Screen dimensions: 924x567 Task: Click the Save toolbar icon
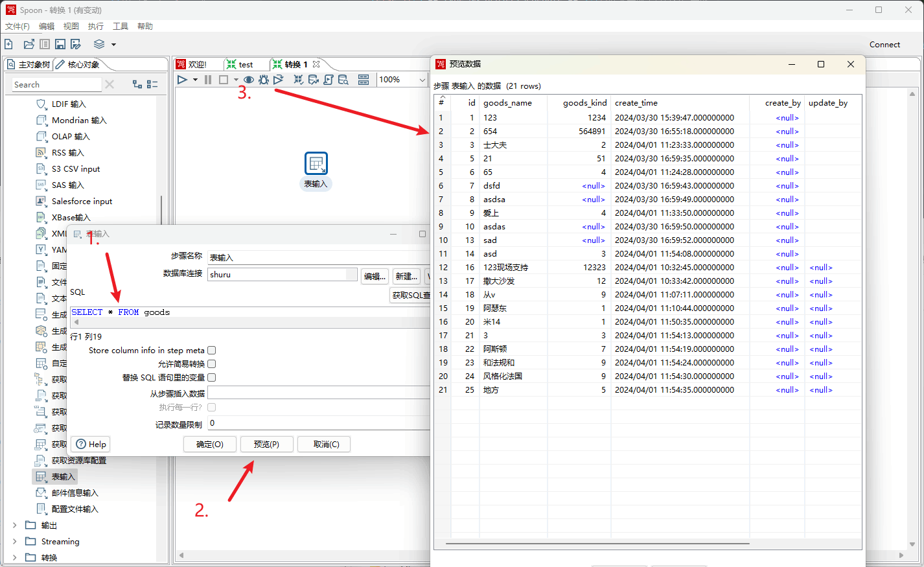[x=60, y=44]
